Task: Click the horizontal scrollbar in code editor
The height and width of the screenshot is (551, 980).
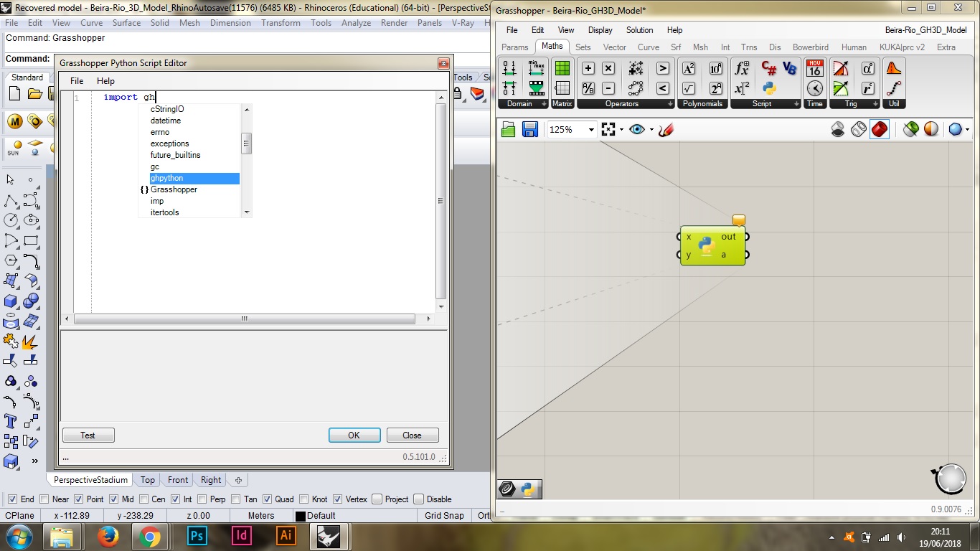Action: (244, 319)
